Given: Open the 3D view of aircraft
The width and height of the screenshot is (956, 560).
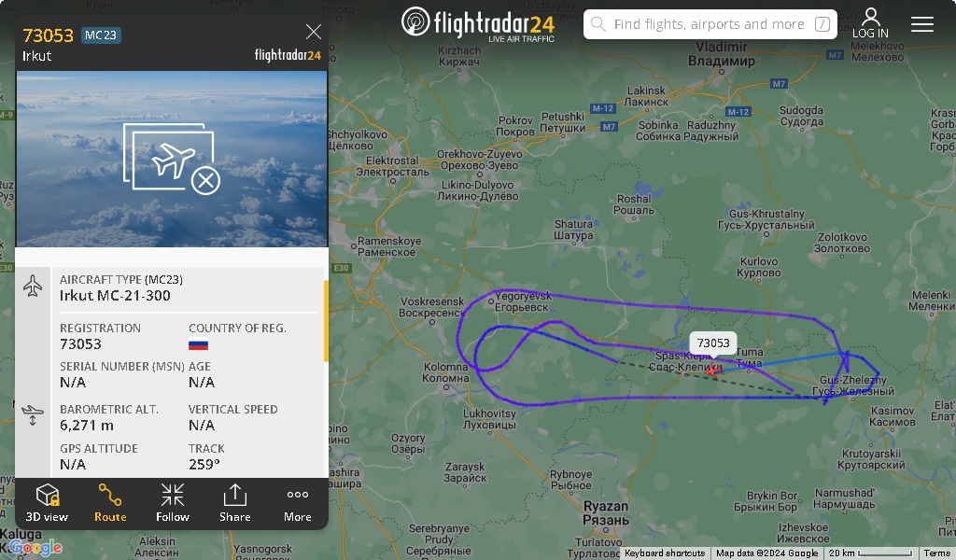Looking at the screenshot, I should tap(47, 503).
